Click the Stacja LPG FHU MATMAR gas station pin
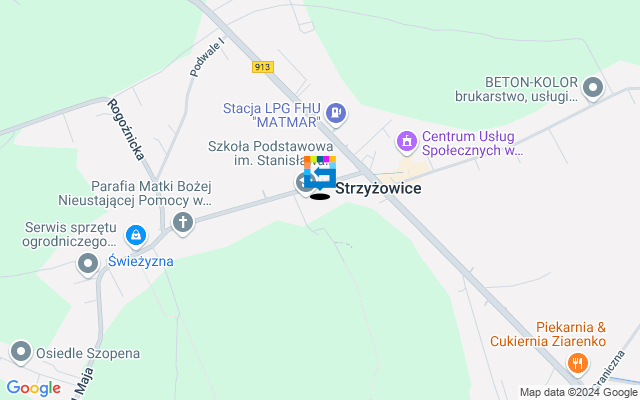The width and height of the screenshot is (640, 400). (x=336, y=113)
